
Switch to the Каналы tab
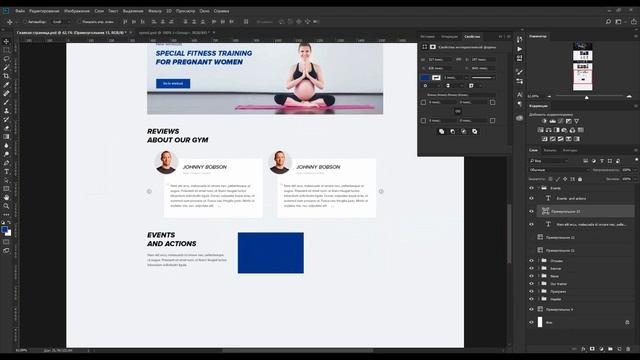(550, 150)
